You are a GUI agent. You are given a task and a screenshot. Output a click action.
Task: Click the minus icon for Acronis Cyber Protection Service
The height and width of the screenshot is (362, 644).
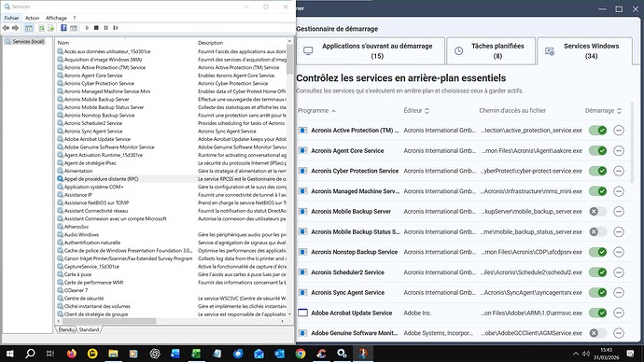pyautogui.click(x=619, y=171)
